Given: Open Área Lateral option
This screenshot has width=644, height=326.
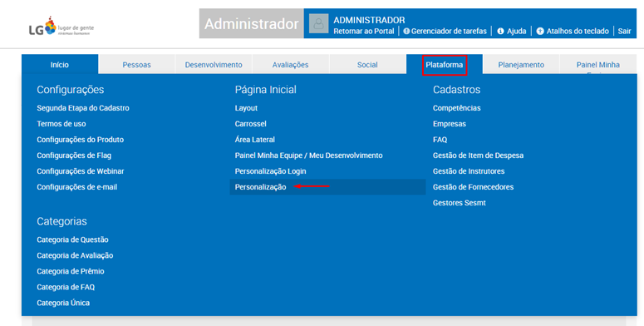Looking at the screenshot, I should click(x=254, y=140).
